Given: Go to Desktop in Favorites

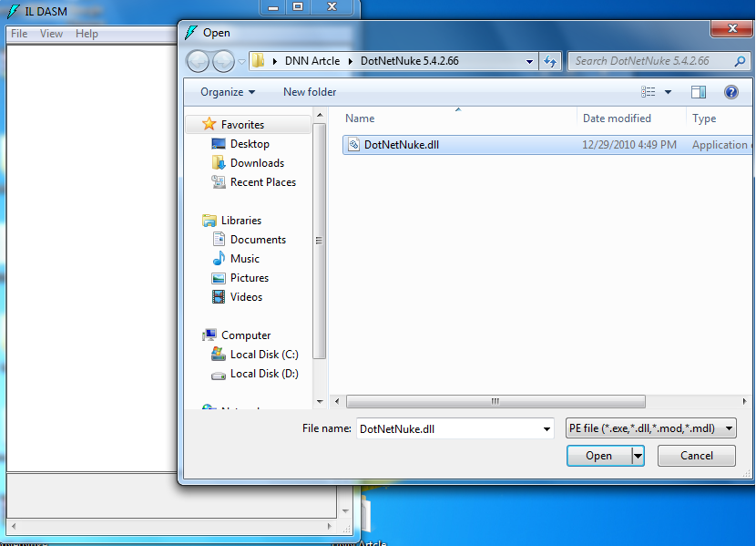Looking at the screenshot, I should point(250,144).
